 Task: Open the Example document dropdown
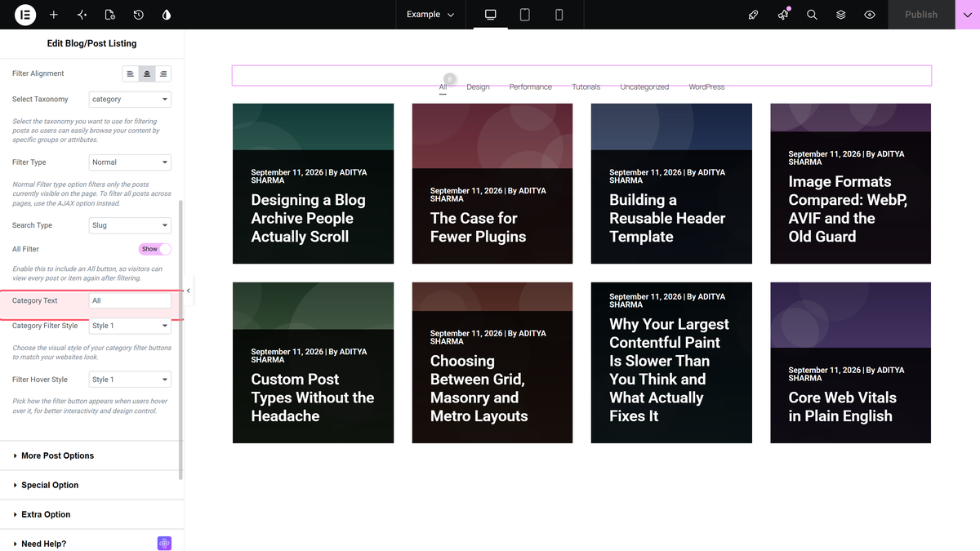click(430, 15)
